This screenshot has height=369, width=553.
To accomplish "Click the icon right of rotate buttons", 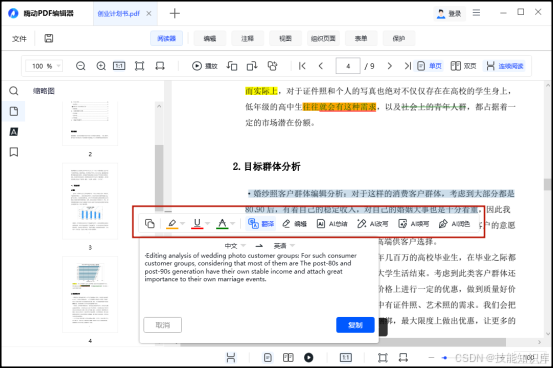I will point(272,66).
